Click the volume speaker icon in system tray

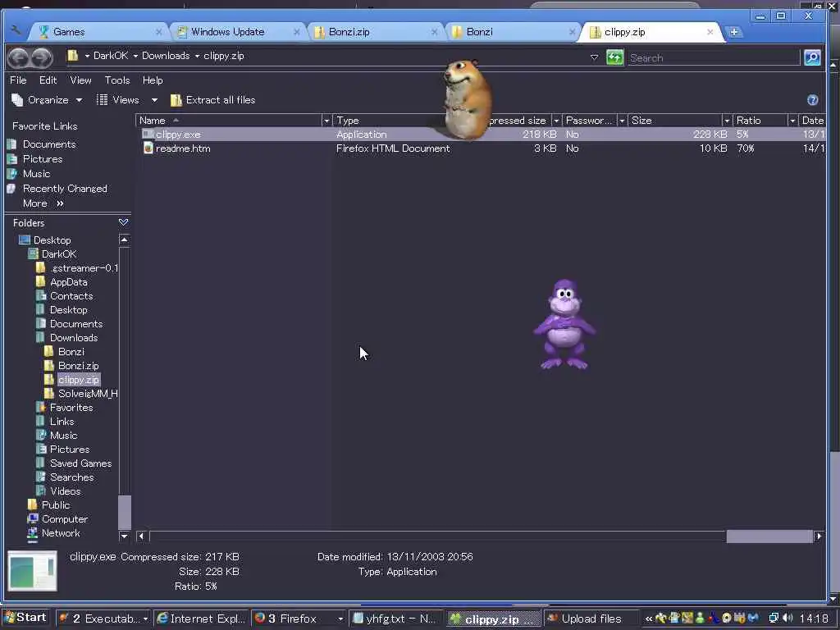787,619
